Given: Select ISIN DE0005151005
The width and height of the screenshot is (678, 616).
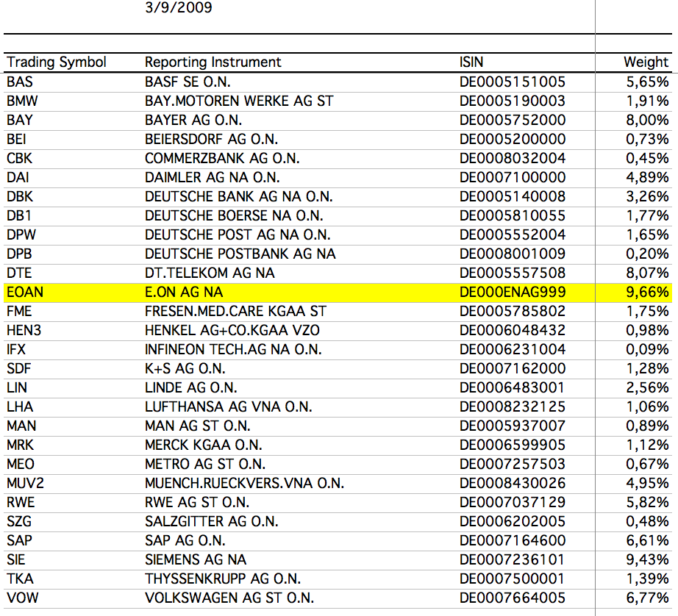Looking at the screenshot, I should point(513,82).
